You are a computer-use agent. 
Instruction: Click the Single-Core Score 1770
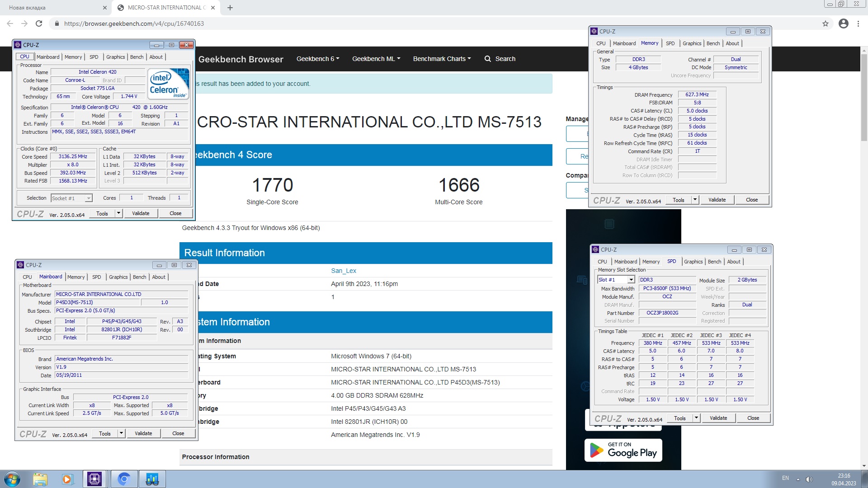[272, 185]
